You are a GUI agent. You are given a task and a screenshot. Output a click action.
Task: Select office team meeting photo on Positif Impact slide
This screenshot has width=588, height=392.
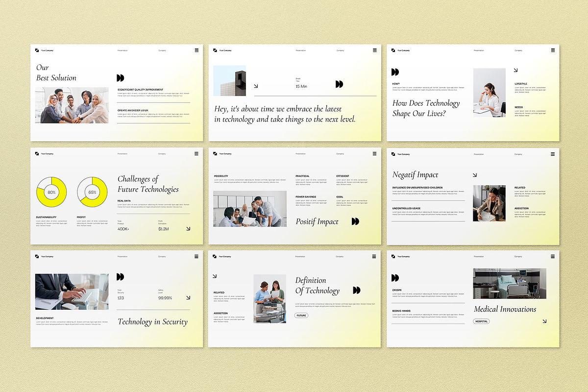250,209
